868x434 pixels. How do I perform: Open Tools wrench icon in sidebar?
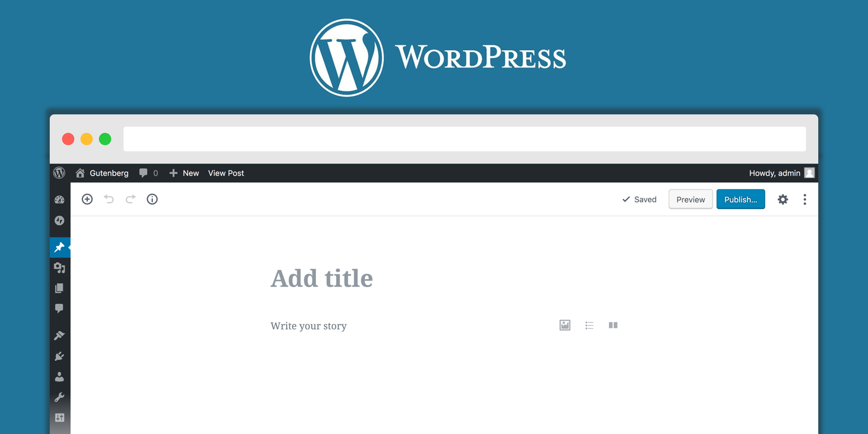coord(60,397)
